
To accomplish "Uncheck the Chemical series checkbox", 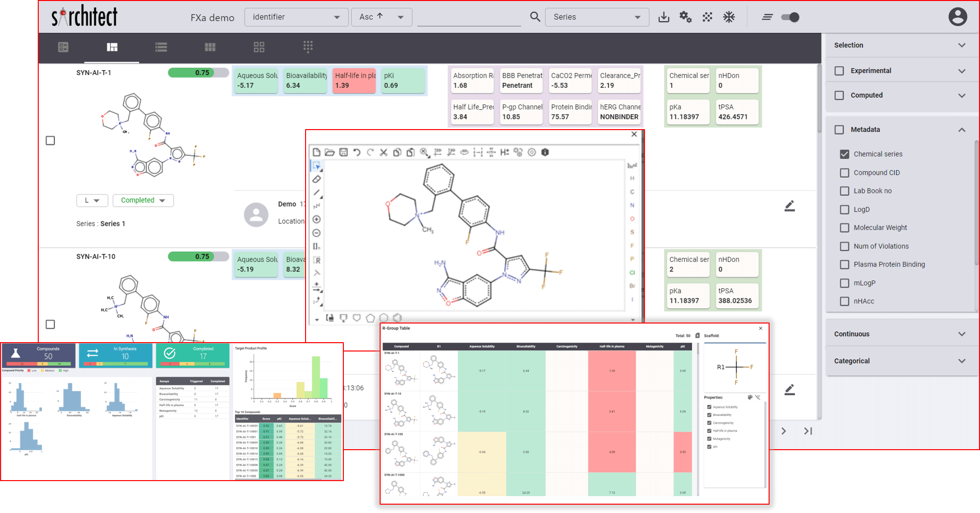I will click(x=844, y=154).
